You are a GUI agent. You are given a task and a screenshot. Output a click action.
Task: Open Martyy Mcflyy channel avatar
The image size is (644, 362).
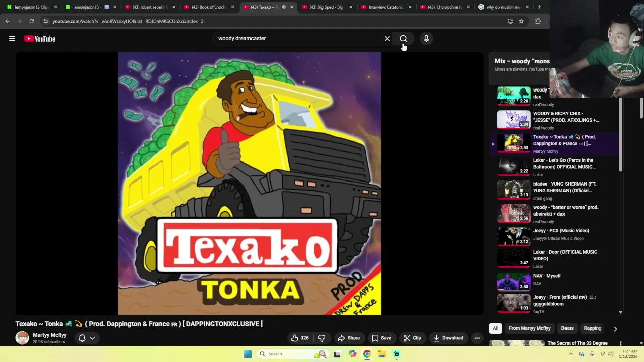tap(22, 338)
